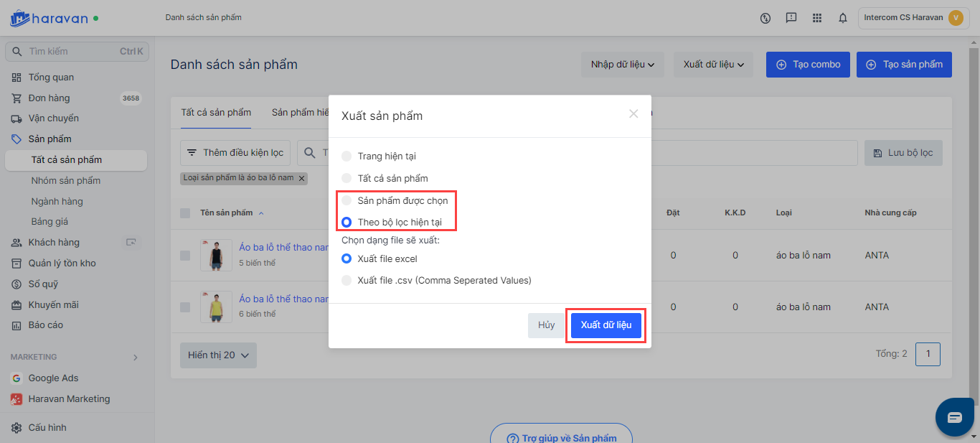Select Tất cả sản phẩm radio option
This screenshot has height=443, width=980.
pos(347,178)
